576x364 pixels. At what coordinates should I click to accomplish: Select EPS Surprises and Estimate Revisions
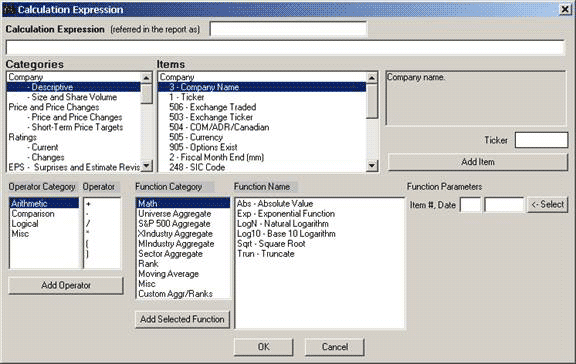tap(73, 167)
